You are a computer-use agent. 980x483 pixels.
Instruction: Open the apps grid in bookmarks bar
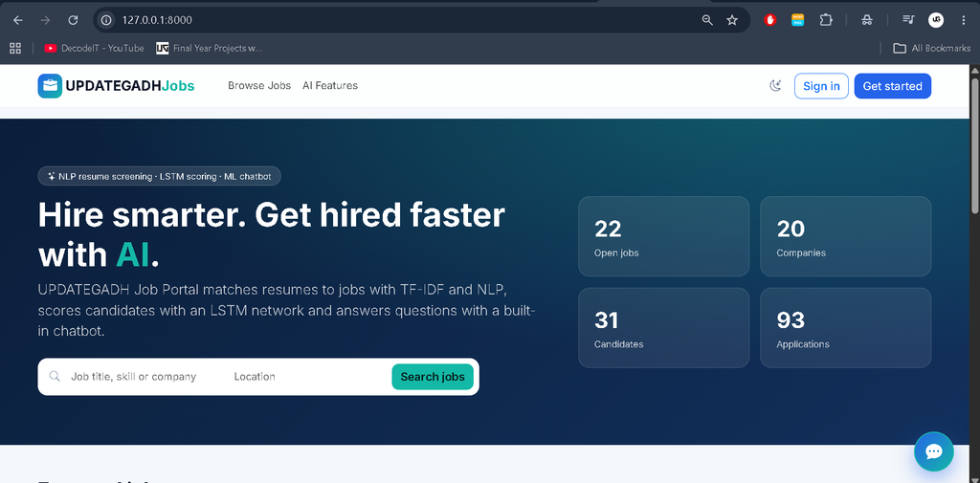pos(15,48)
